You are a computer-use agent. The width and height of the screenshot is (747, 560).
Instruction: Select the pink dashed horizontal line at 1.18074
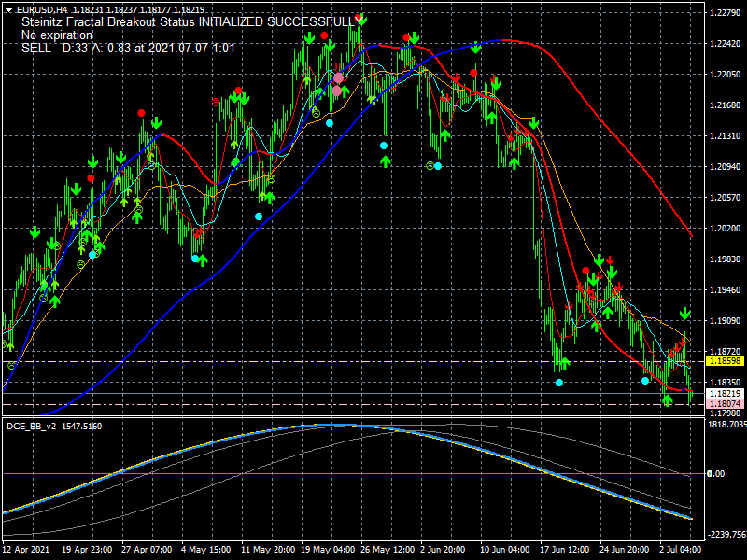(353, 404)
